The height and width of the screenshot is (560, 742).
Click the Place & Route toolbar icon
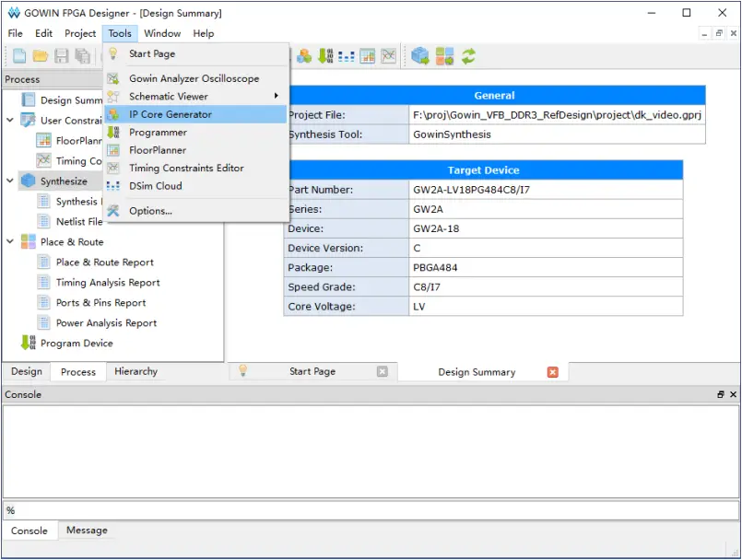pyautogui.click(x=445, y=56)
